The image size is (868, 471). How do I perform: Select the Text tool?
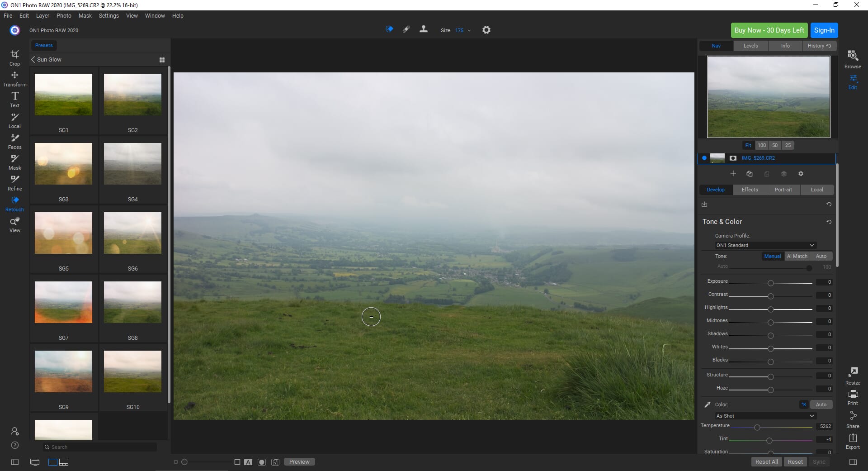[14, 99]
